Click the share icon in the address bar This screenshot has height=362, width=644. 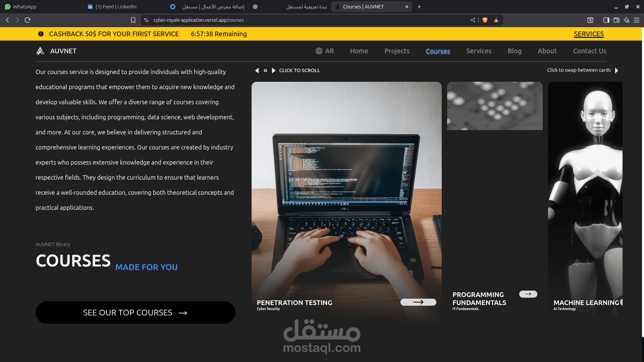[473, 20]
